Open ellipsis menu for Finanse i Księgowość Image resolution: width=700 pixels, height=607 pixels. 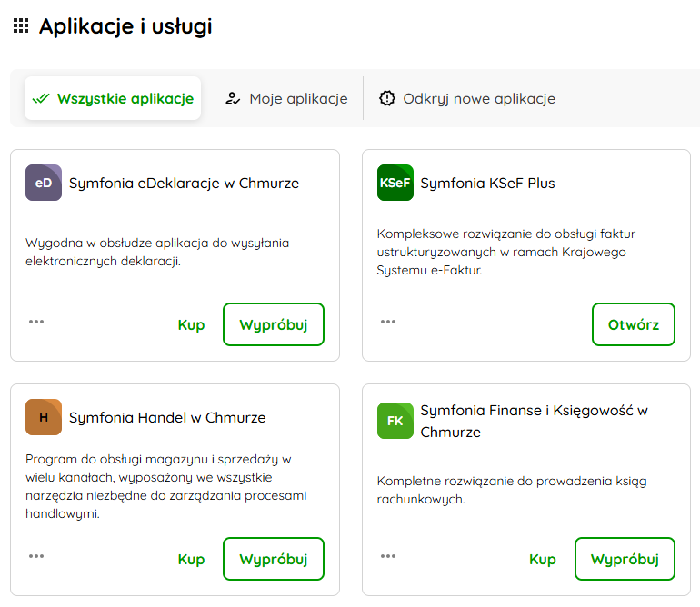[x=388, y=556]
